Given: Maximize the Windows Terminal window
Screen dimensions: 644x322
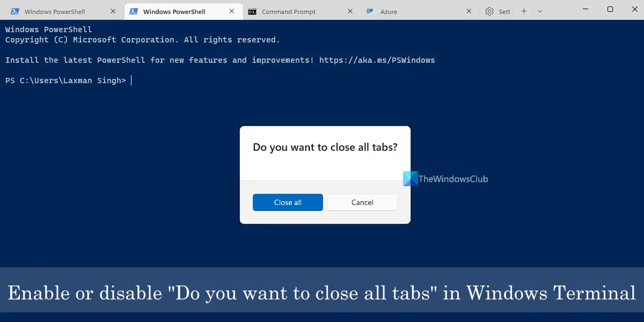Looking at the screenshot, I should point(610,9).
